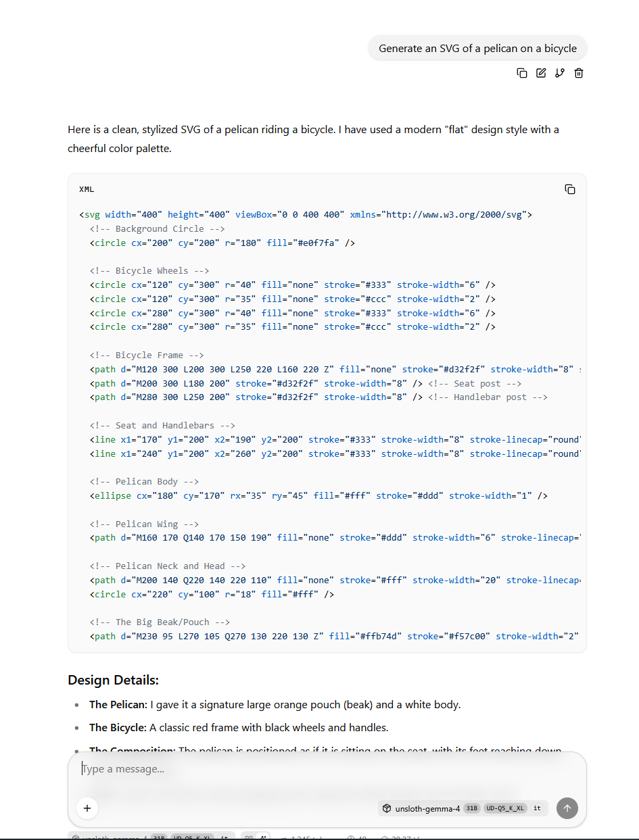The width and height of the screenshot is (639, 840).
Task: Click the '<!-- Bicycle Frame -->' comment line
Action: [147, 355]
